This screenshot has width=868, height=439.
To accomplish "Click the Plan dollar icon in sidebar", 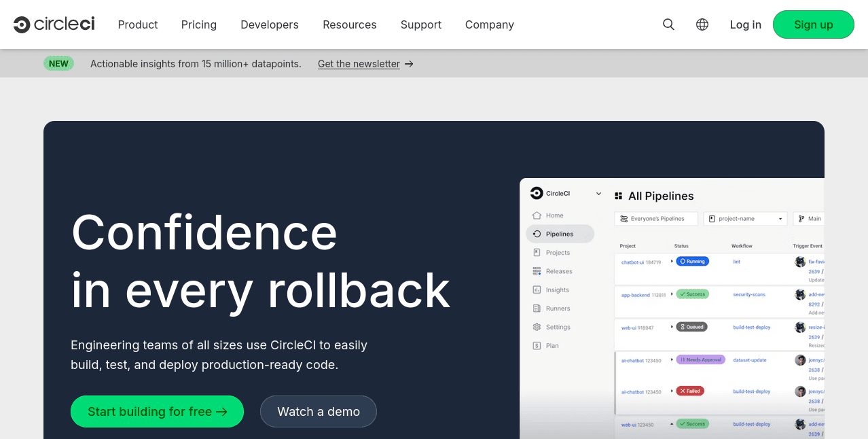I will pyautogui.click(x=537, y=346).
